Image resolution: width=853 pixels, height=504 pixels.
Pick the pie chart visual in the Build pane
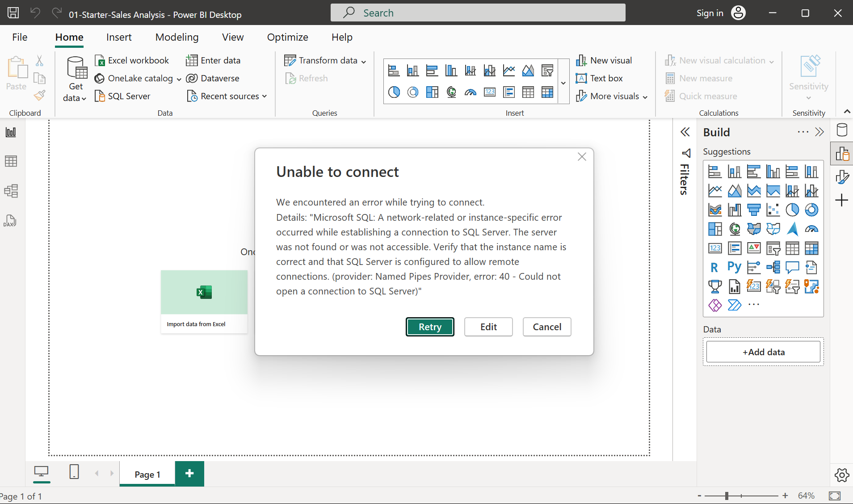tap(792, 210)
